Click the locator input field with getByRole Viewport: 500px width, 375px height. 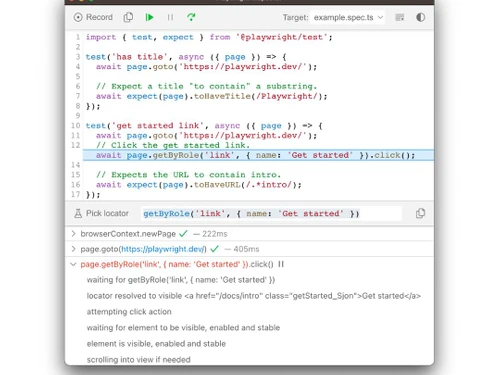point(272,213)
